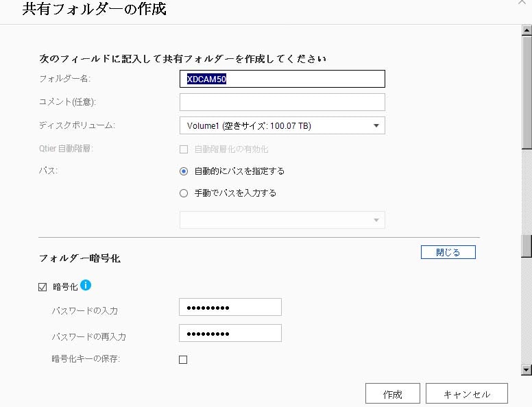Click the 閉じる button

coord(448,252)
